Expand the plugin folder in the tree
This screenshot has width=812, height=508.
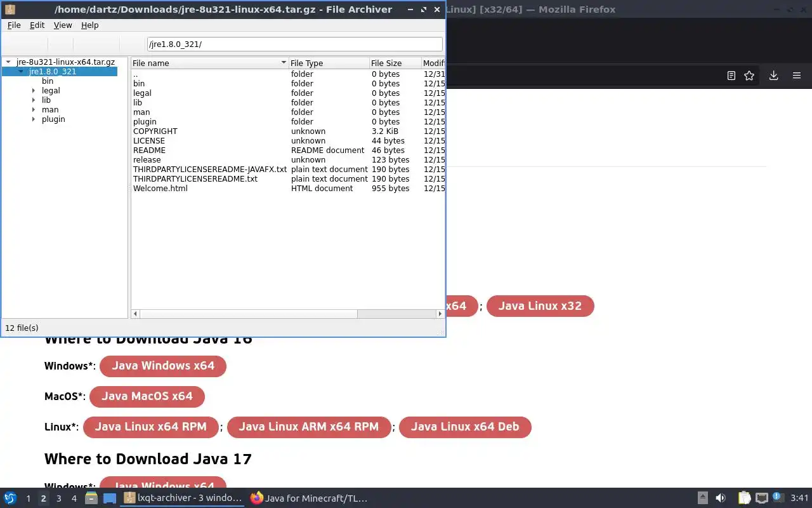[34, 119]
